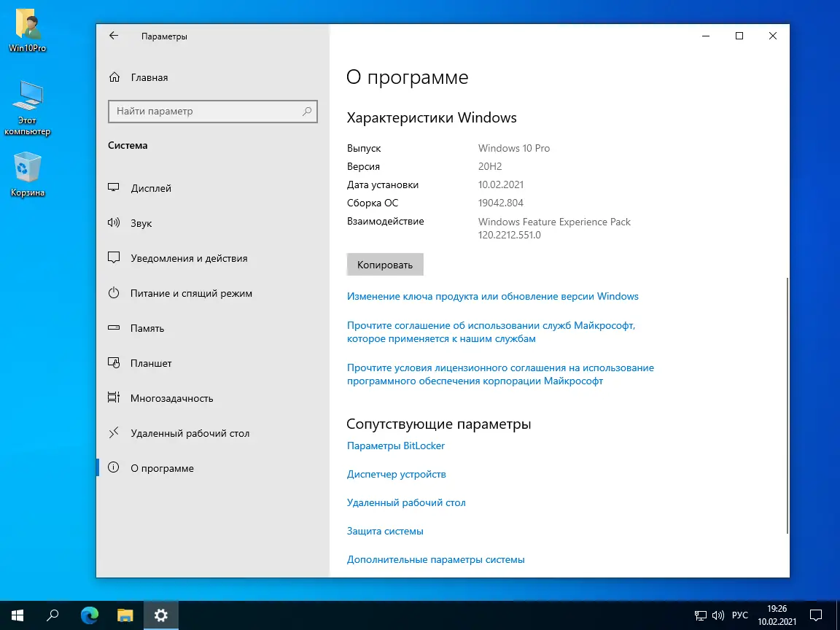The width and height of the screenshot is (840, 630).
Task: Open Параметры BitLocker link
Action: (x=396, y=446)
